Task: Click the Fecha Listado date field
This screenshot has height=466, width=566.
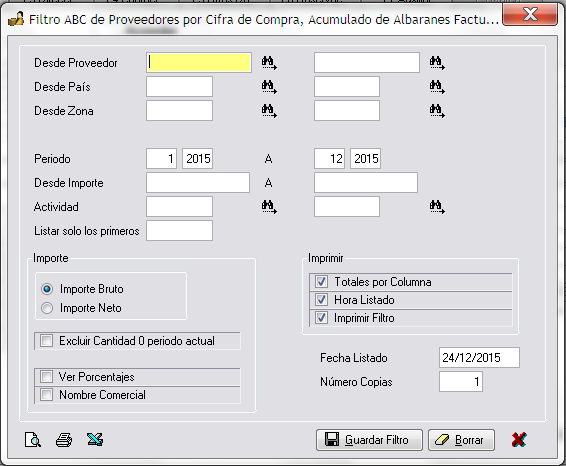Action: [479, 357]
